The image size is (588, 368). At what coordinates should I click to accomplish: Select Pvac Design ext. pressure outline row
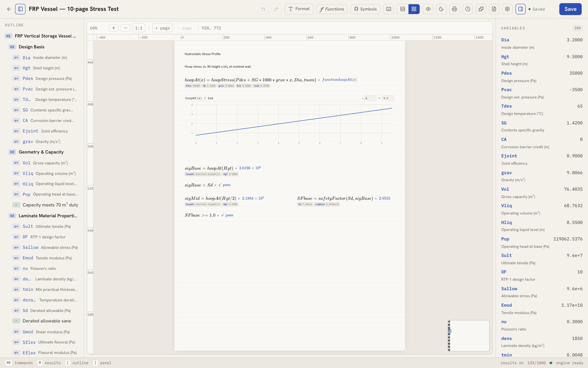(x=46, y=89)
